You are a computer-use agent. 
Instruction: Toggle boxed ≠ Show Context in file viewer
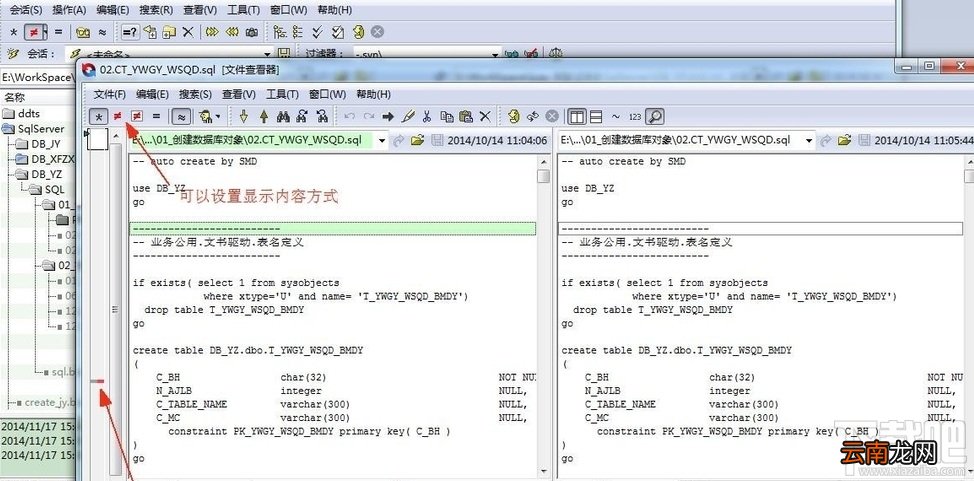tap(137, 116)
